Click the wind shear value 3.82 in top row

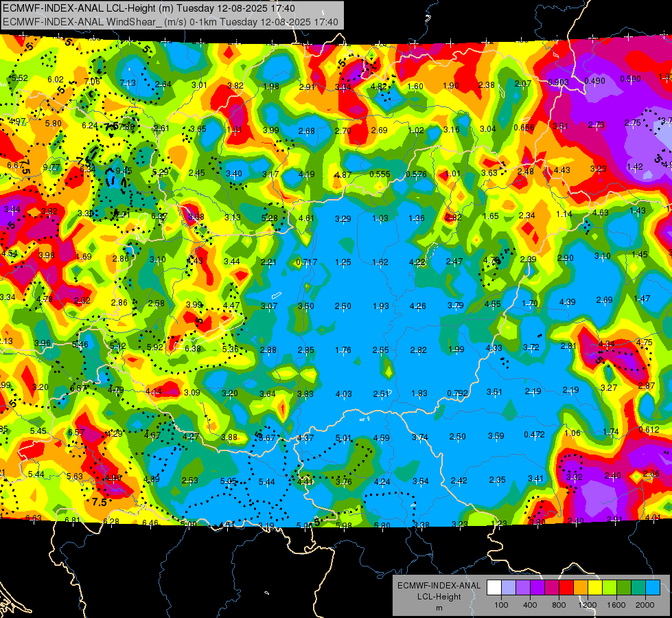[235, 86]
